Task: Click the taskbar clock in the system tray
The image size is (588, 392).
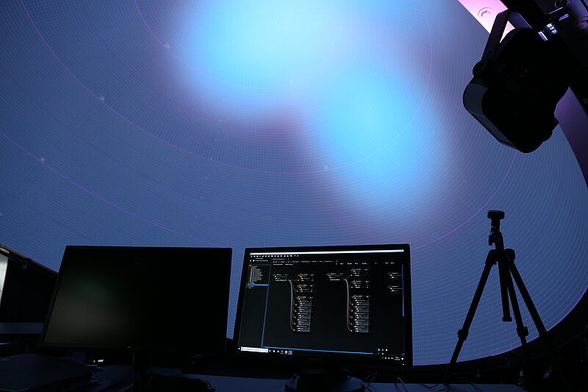Action: (398, 356)
